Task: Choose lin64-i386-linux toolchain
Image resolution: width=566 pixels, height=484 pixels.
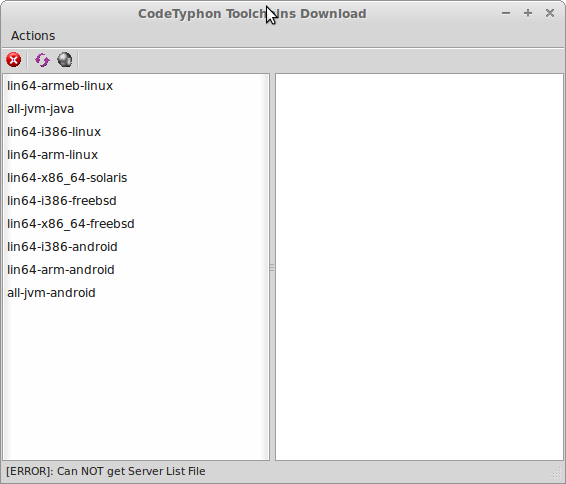Action: (x=136, y=132)
